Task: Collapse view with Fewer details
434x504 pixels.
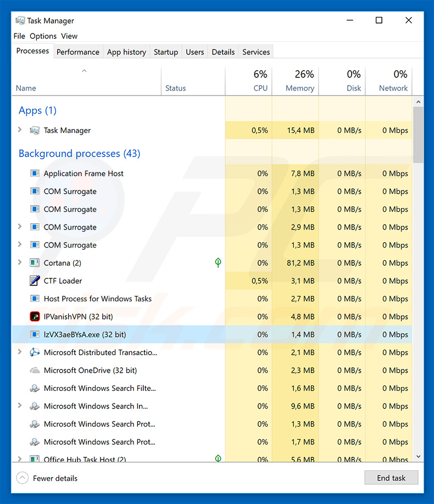Action: 47,478
